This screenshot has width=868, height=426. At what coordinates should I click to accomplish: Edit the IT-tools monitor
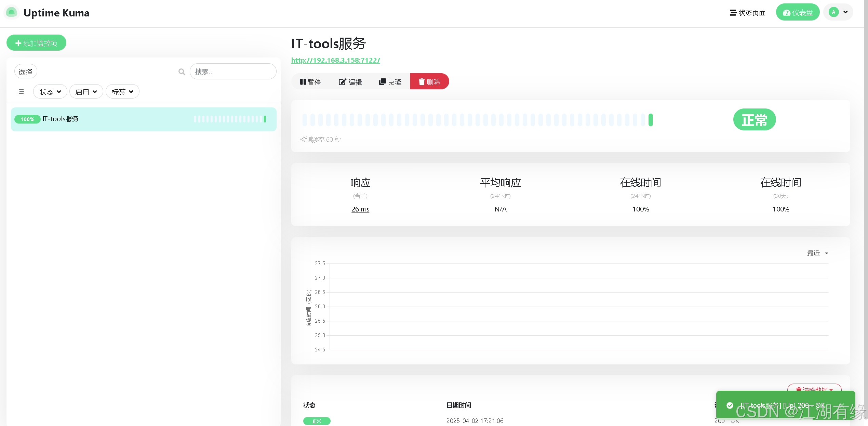(x=350, y=82)
